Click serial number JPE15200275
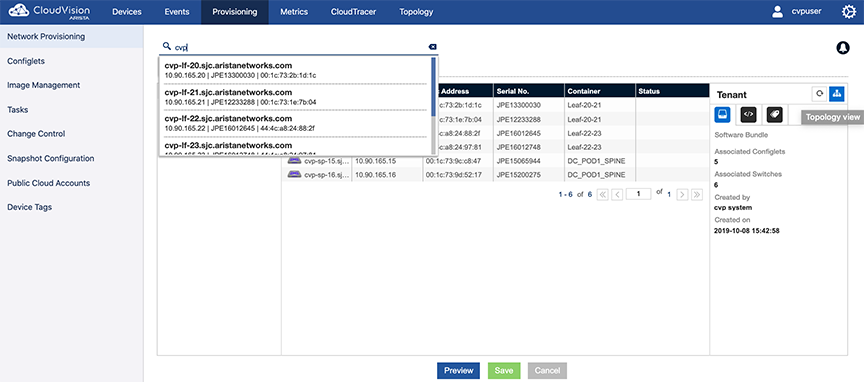 click(x=519, y=174)
